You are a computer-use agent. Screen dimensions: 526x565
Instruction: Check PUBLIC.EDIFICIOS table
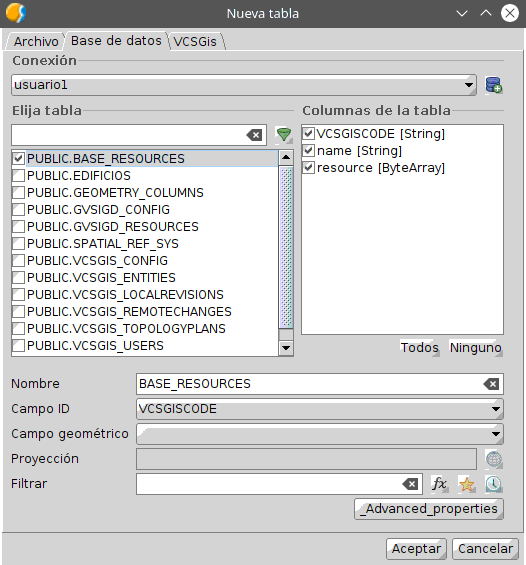(18, 175)
